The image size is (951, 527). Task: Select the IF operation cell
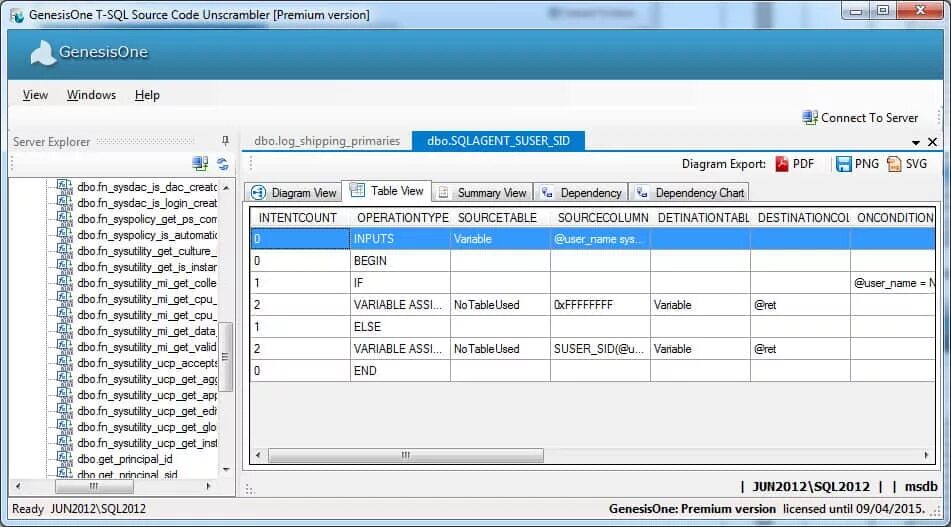(x=400, y=283)
